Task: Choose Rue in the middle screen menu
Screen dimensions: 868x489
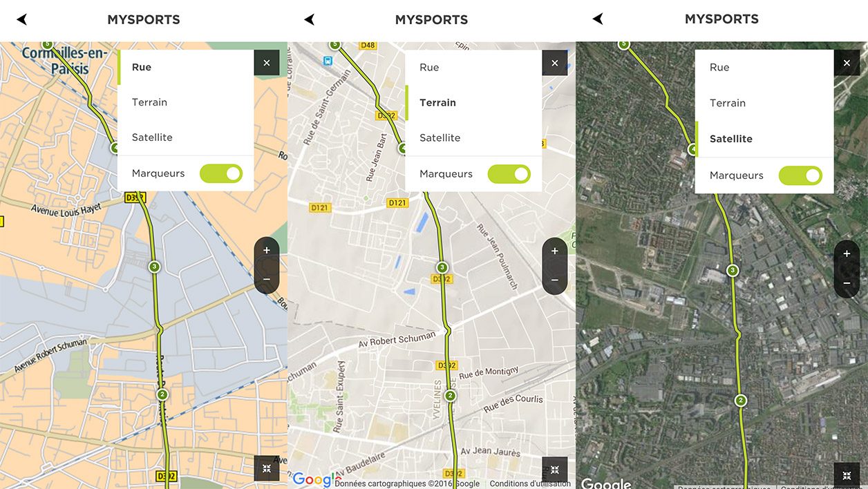Action: (473, 67)
